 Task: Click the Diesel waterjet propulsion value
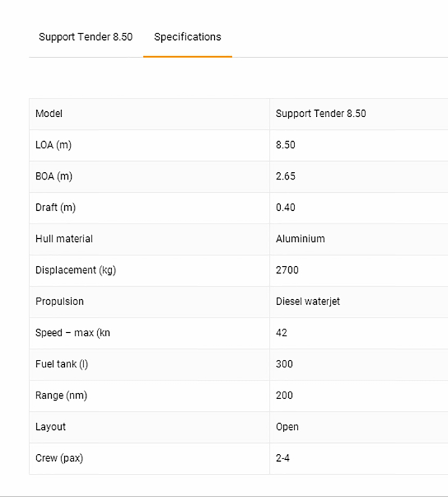(x=308, y=302)
